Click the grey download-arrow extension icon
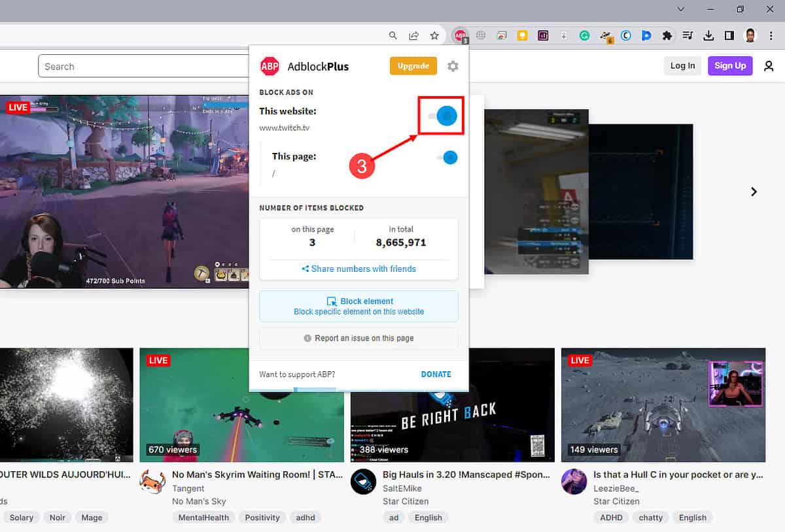The width and height of the screenshot is (785, 532). tap(563, 36)
